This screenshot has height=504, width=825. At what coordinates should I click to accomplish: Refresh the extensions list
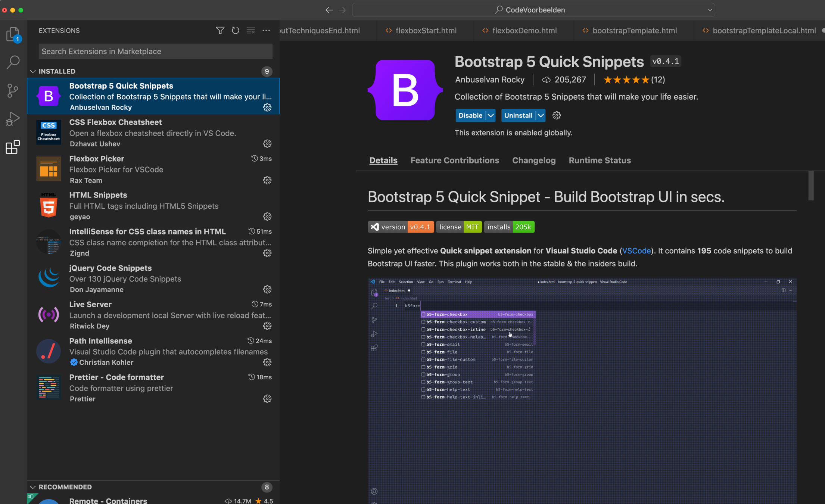[235, 31]
